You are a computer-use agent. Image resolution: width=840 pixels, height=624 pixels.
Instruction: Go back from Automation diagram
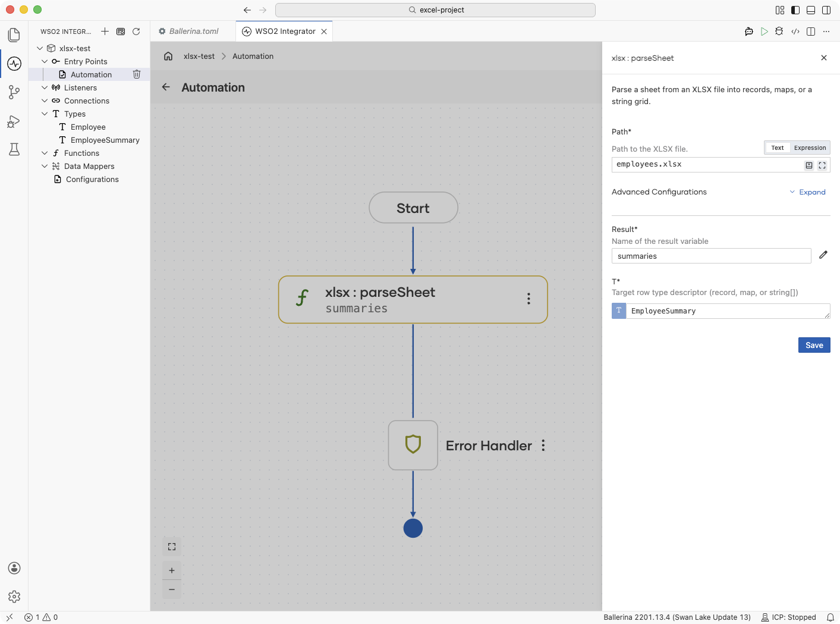[x=166, y=87]
